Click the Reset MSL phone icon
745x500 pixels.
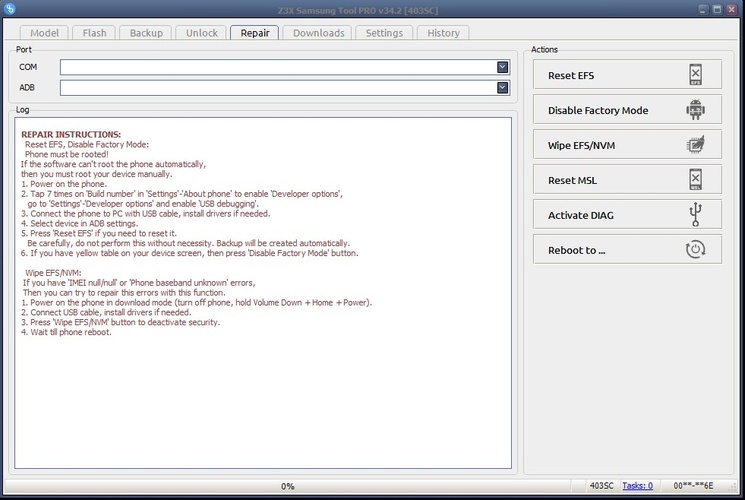695,180
